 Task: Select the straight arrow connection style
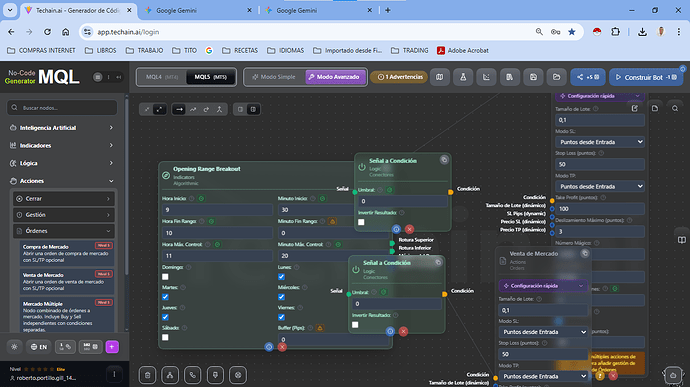point(179,109)
